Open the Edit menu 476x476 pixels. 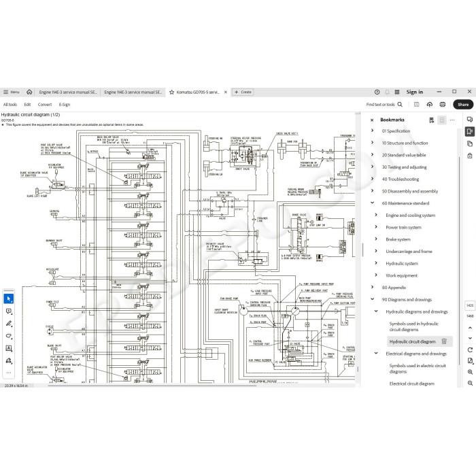27,105
